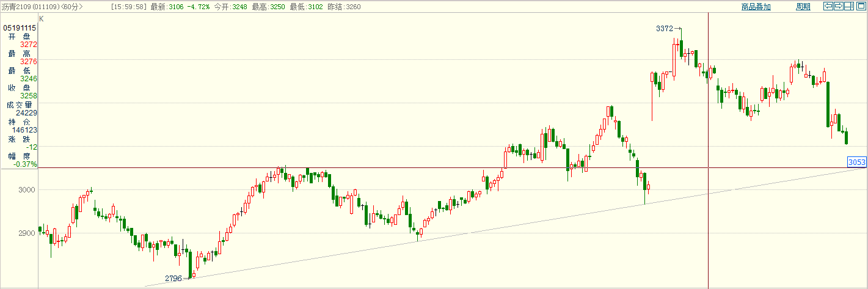Image resolution: width=868 pixels, height=289 pixels.
Task: Click the 2796 low price marker
Action: [173, 279]
